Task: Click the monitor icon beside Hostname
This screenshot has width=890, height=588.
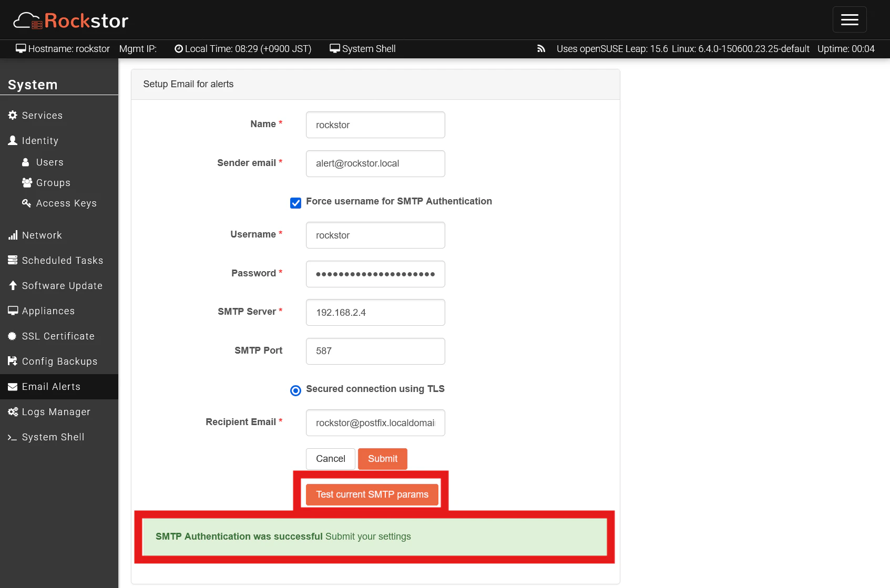Action: tap(21, 48)
